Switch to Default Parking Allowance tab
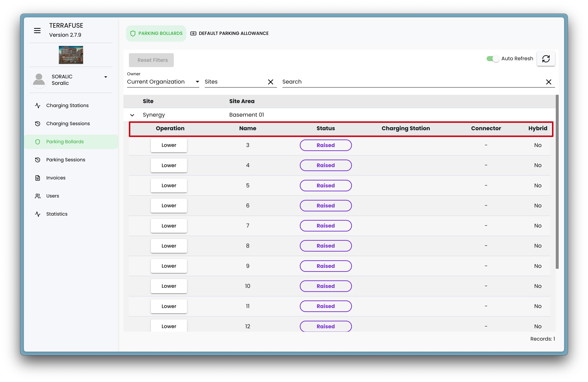Viewport: 588px width, 382px height. coord(229,33)
